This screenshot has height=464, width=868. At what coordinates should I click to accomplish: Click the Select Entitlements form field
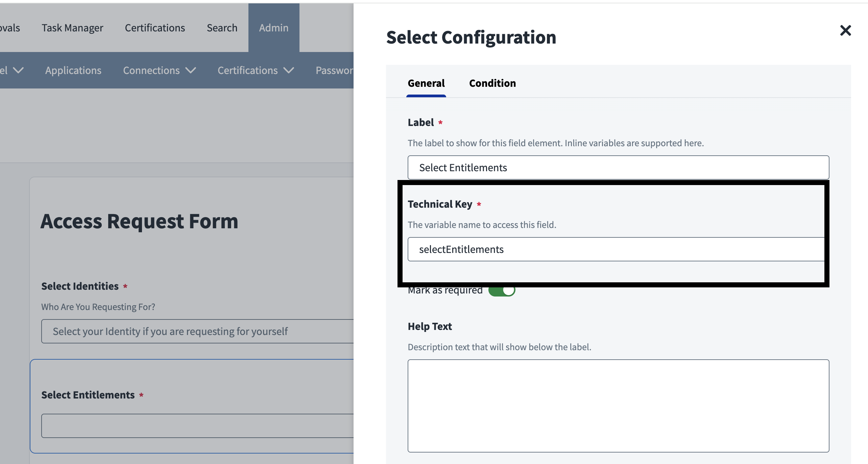[x=197, y=426]
